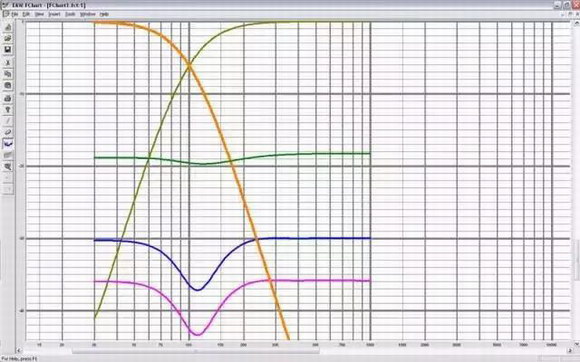Click the Paste clipboard icon
580x362 pixels.
point(8,85)
